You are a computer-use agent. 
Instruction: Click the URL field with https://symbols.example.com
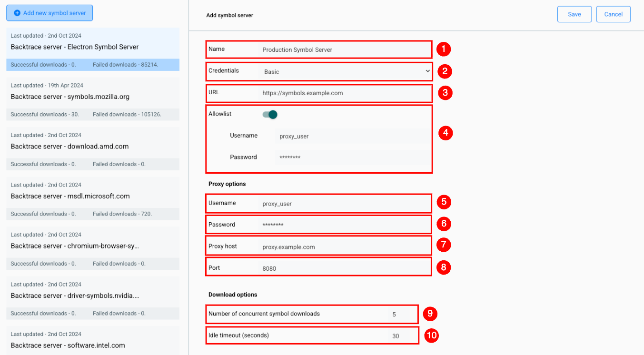(x=345, y=93)
